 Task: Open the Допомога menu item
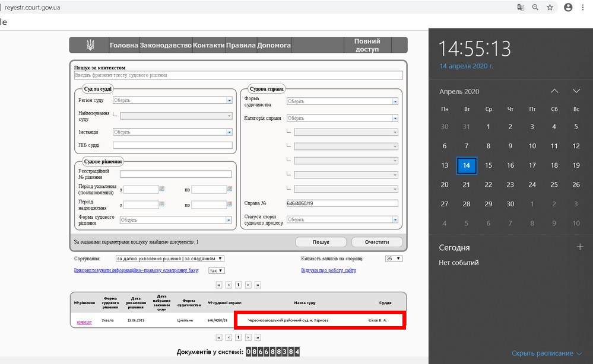point(274,45)
